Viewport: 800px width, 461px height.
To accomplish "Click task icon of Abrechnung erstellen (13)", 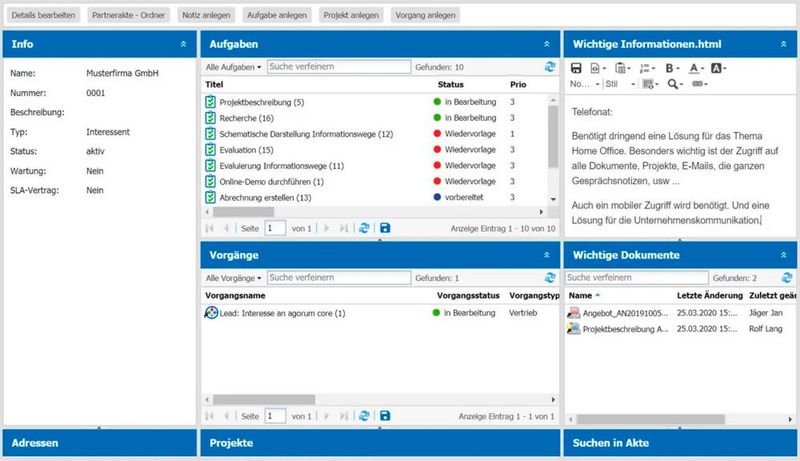I will pos(210,197).
